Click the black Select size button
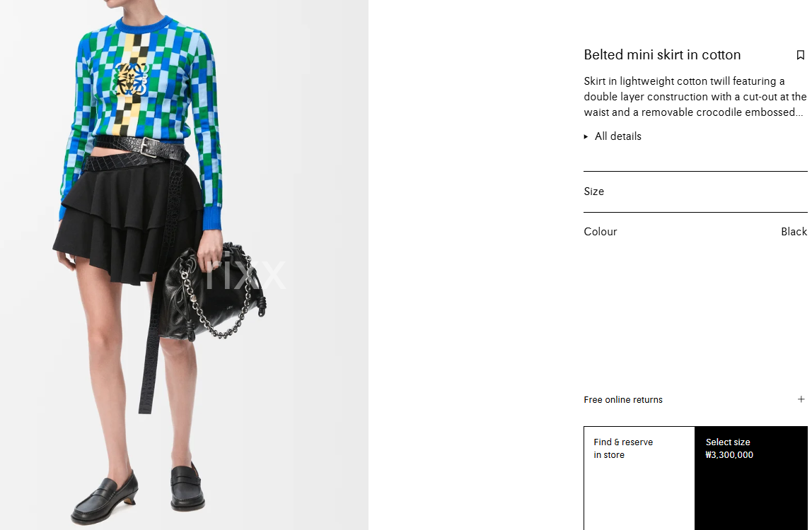Image resolution: width=812 pixels, height=530 pixels. 751,478
